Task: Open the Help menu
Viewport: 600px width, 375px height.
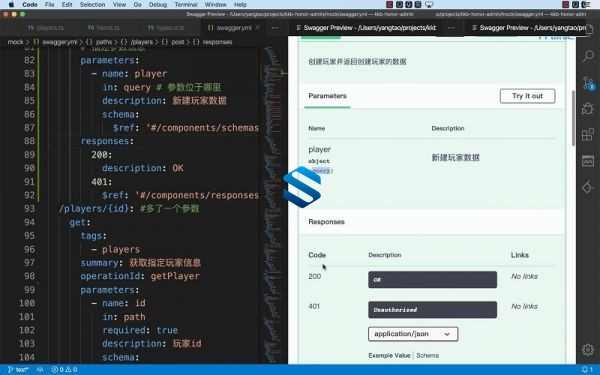Action: click(240, 5)
